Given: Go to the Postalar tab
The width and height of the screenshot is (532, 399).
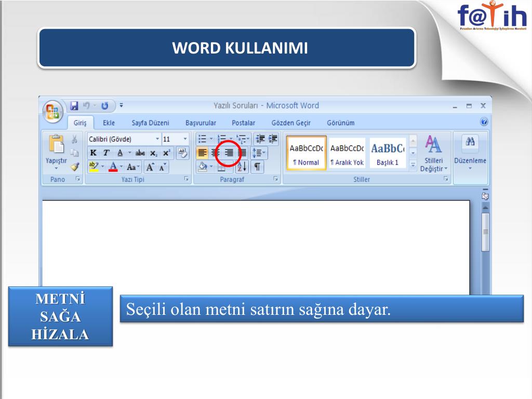Looking at the screenshot, I should coord(243,123).
